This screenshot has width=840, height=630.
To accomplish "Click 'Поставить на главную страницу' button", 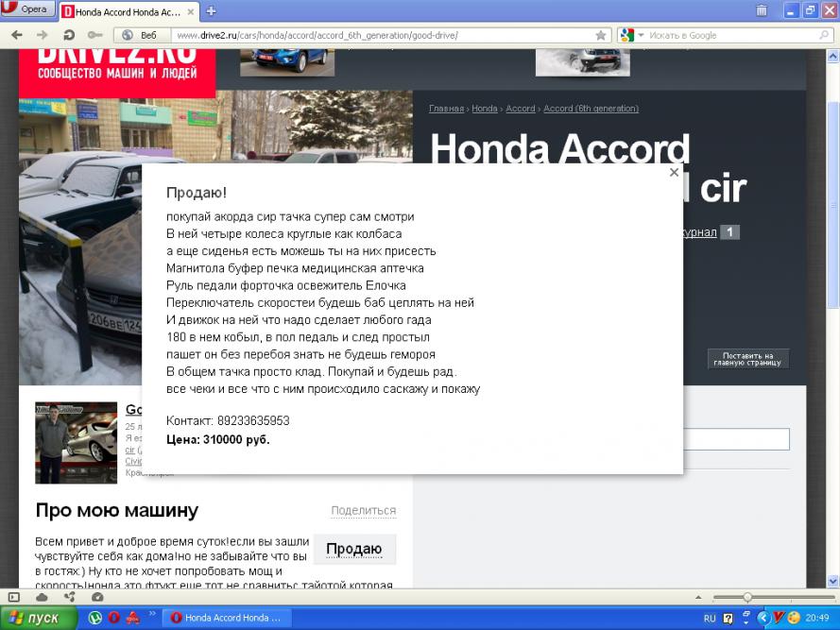I will click(x=747, y=359).
